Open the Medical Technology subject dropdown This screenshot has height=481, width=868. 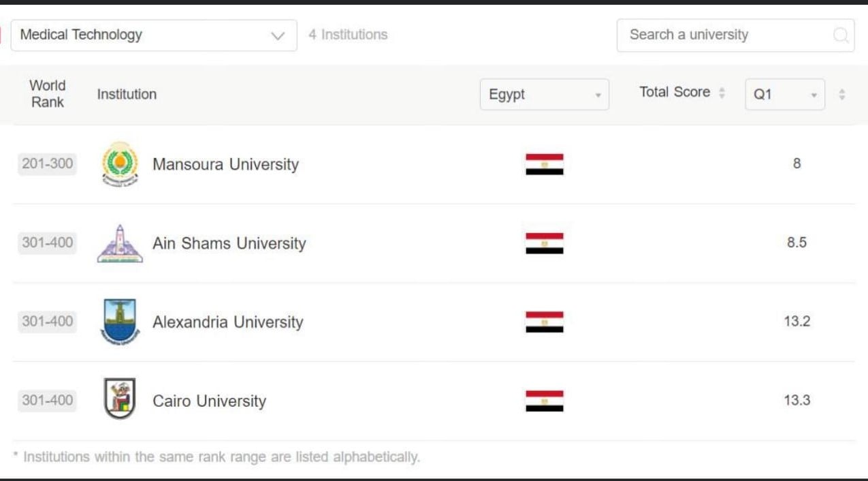(154, 35)
